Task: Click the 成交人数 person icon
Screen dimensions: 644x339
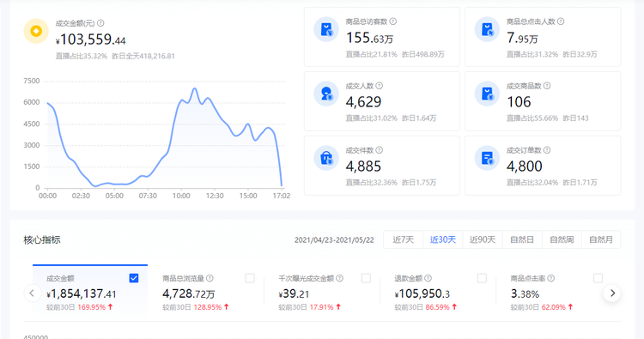Action: click(x=326, y=94)
